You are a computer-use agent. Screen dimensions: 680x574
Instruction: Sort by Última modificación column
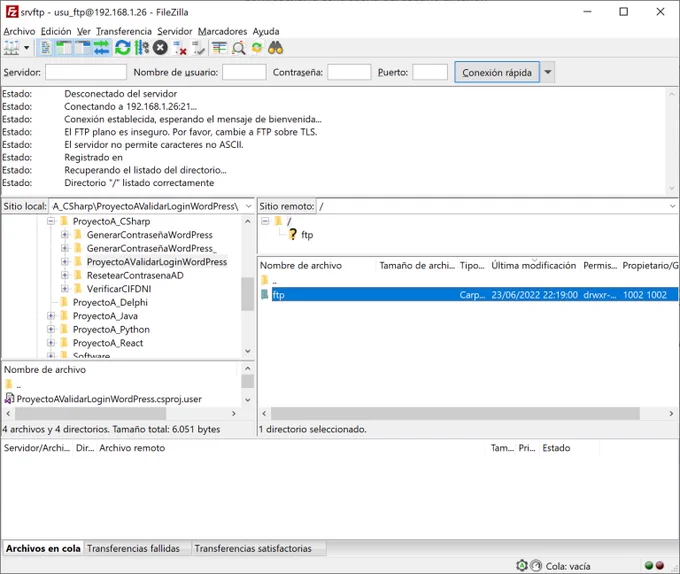point(533,265)
